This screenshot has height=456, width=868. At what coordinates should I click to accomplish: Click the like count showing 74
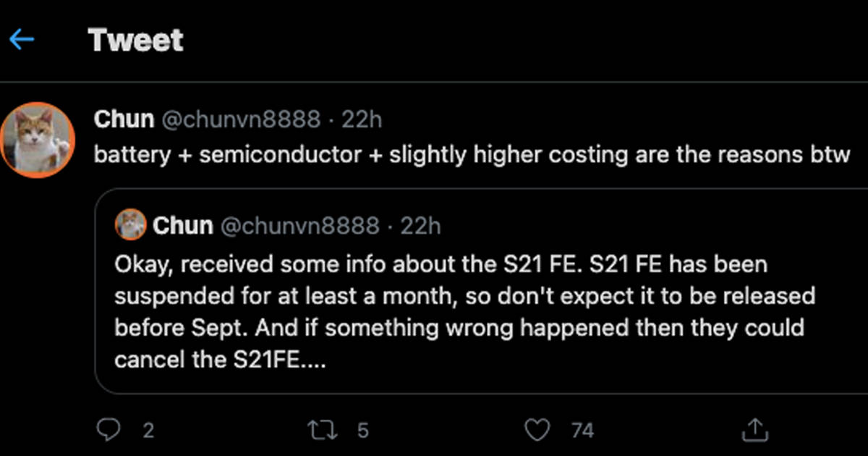click(582, 431)
